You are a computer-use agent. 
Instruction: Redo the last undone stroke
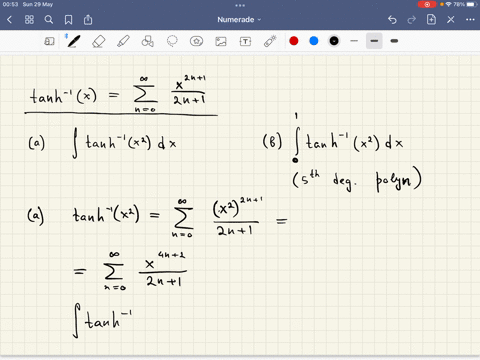click(412, 20)
